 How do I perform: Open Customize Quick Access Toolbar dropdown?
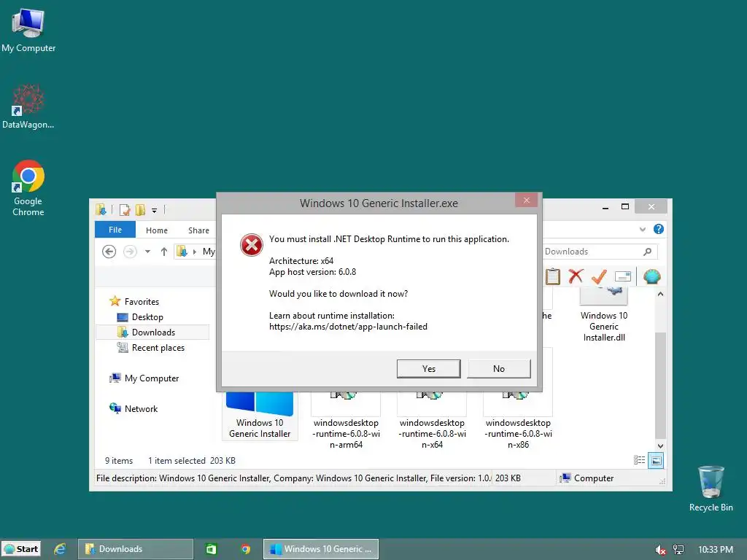pos(155,210)
